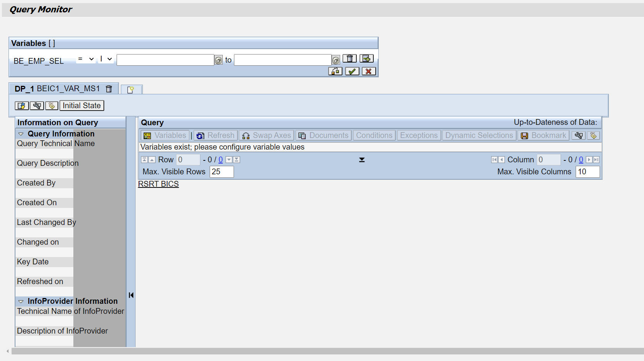644x361 pixels.
Task: Focus the BE_EMP_SEL from-value input
Action: coord(165,60)
